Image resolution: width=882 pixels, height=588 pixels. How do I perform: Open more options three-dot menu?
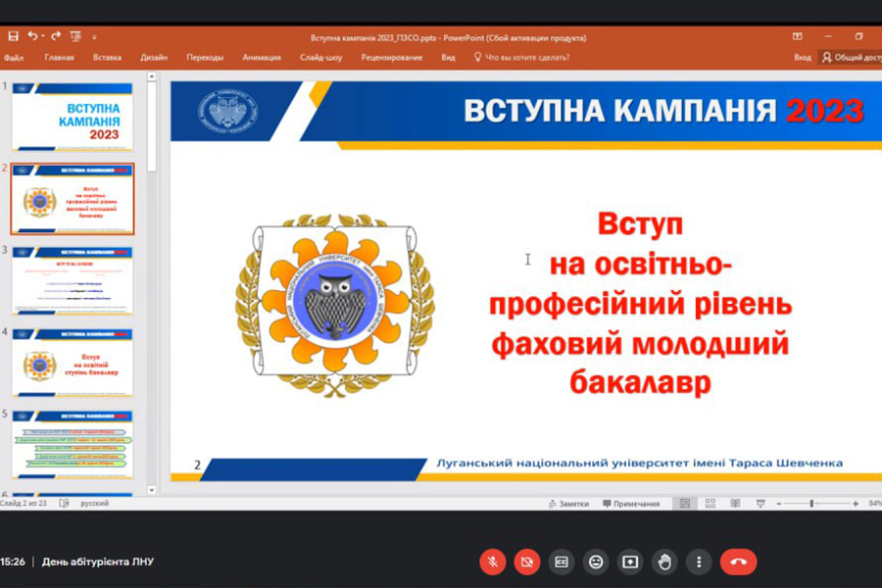(x=699, y=562)
